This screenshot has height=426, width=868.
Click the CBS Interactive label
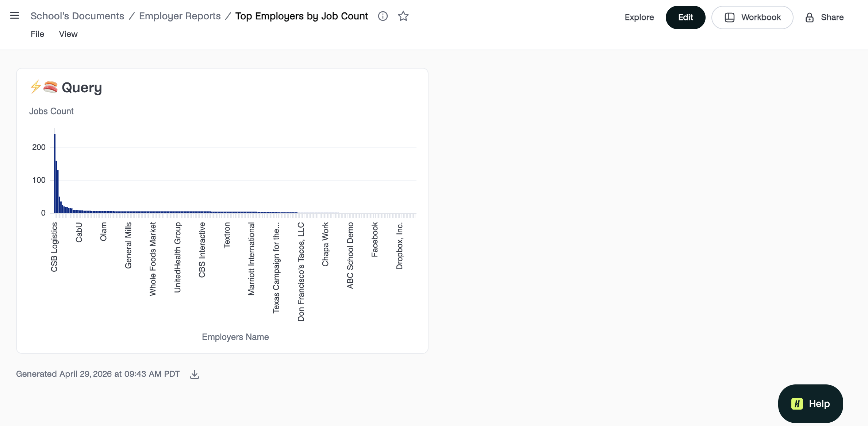(202, 250)
